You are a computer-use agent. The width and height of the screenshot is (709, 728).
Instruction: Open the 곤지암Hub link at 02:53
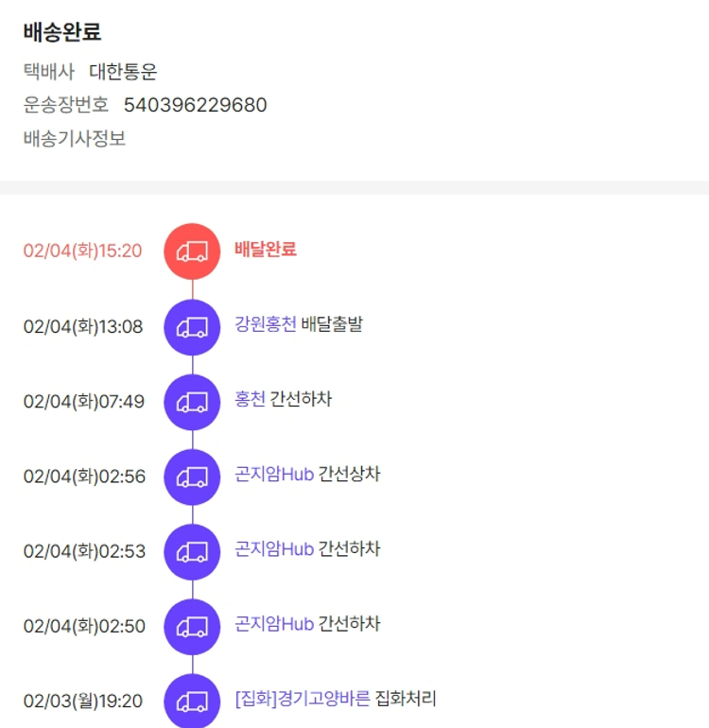[274, 549]
